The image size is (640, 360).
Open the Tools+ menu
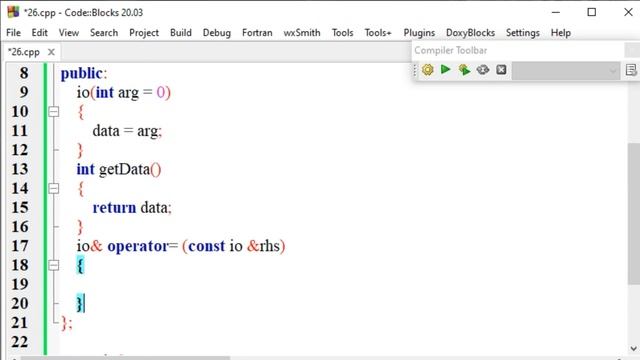pos(378,33)
